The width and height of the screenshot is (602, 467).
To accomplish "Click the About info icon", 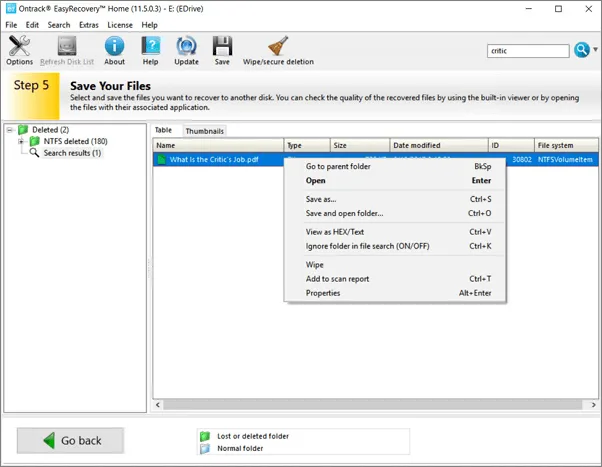I will click(x=115, y=50).
